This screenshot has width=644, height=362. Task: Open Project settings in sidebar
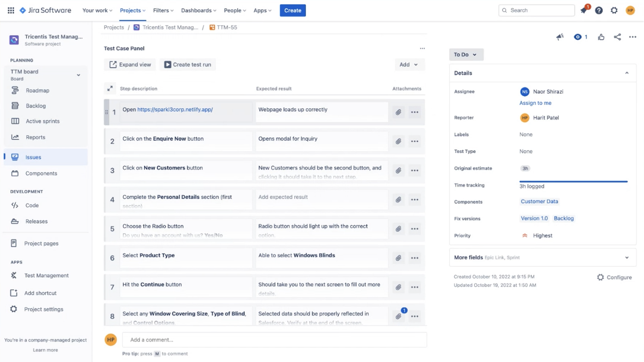[43, 309]
